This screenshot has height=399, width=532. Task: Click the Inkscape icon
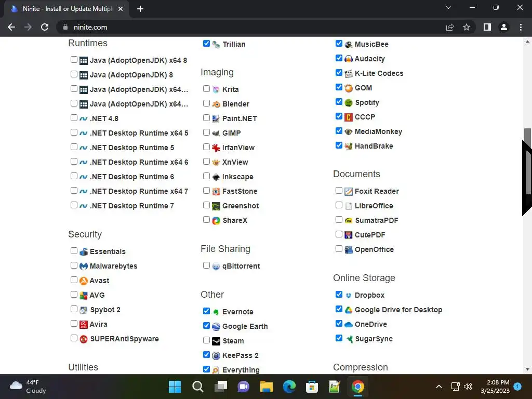click(x=216, y=177)
